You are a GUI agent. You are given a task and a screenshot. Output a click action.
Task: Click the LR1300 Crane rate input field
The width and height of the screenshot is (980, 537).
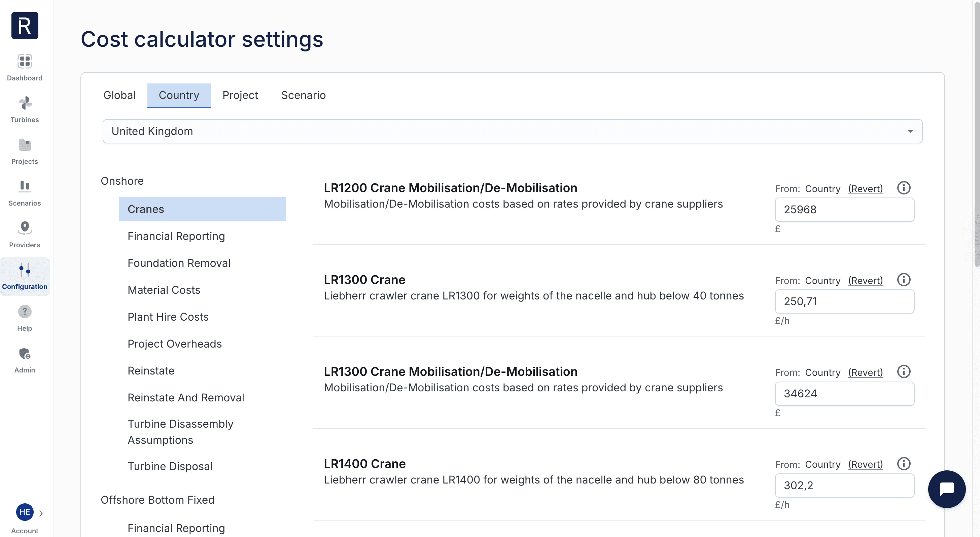(x=844, y=301)
